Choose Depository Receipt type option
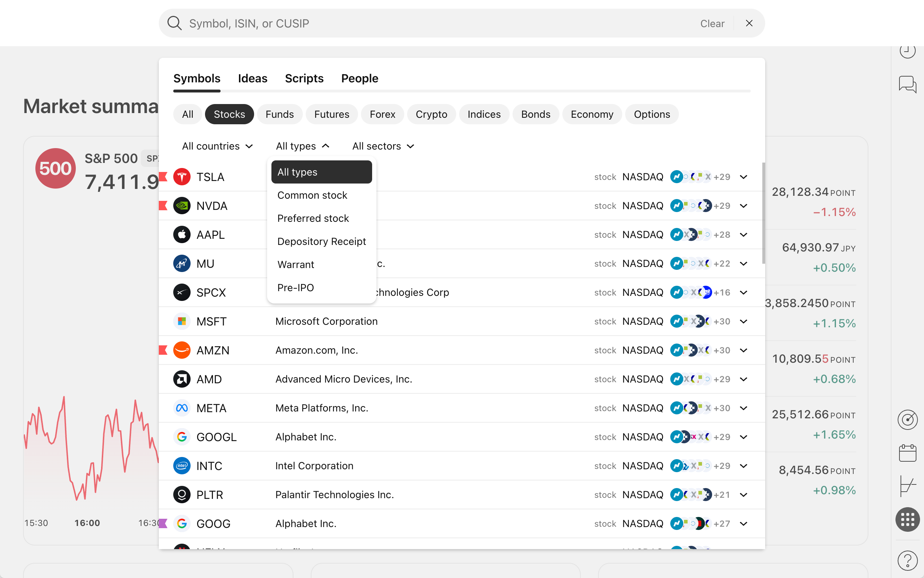 (322, 242)
